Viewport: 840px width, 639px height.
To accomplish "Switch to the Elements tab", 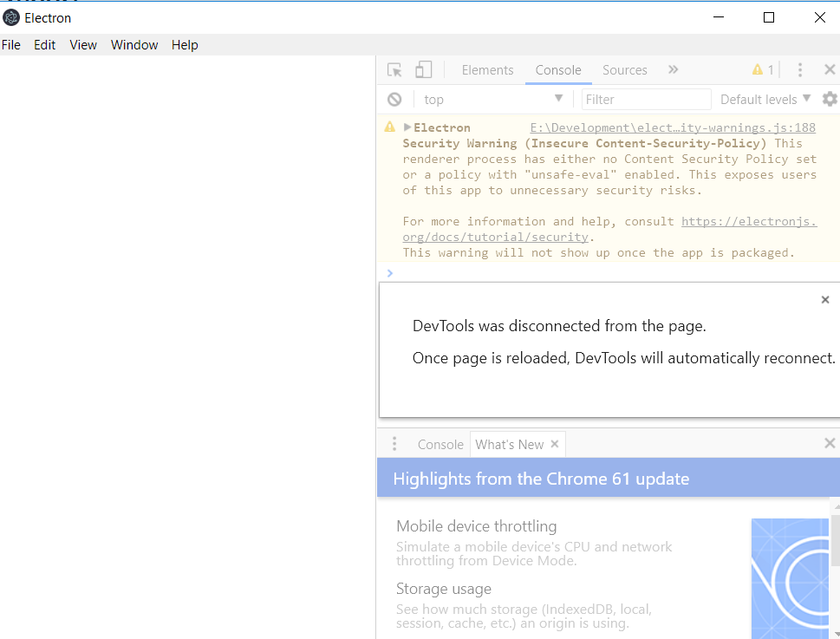I will pos(487,70).
